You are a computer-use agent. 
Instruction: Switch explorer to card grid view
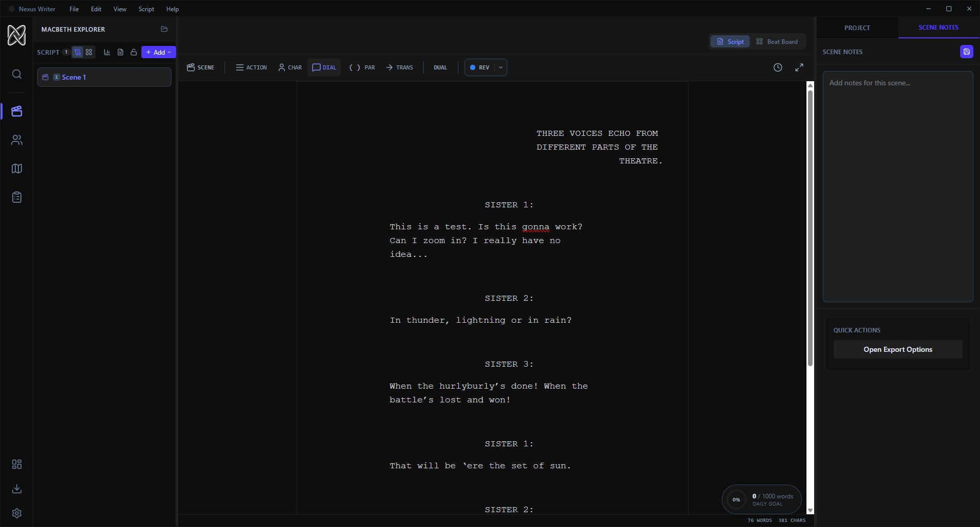pos(89,52)
